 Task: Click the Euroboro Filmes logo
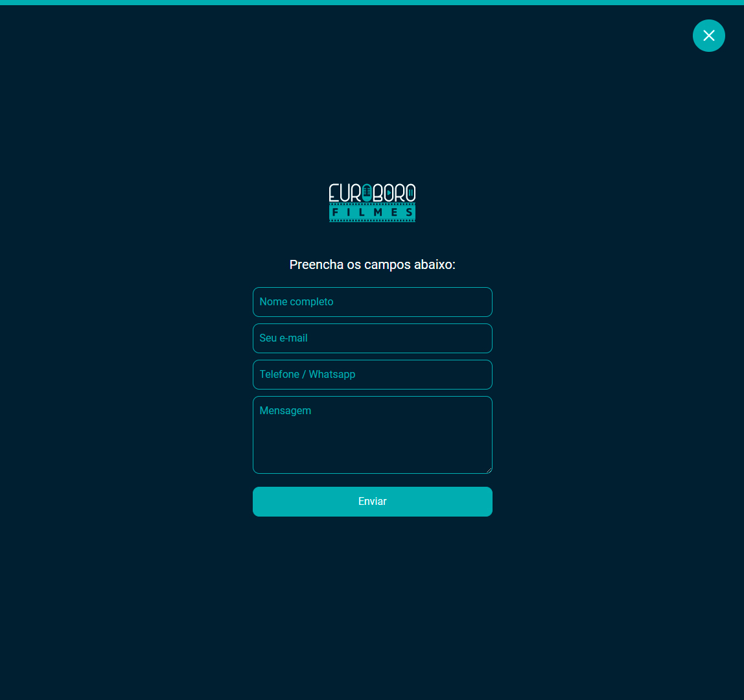pyautogui.click(x=372, y=203)
